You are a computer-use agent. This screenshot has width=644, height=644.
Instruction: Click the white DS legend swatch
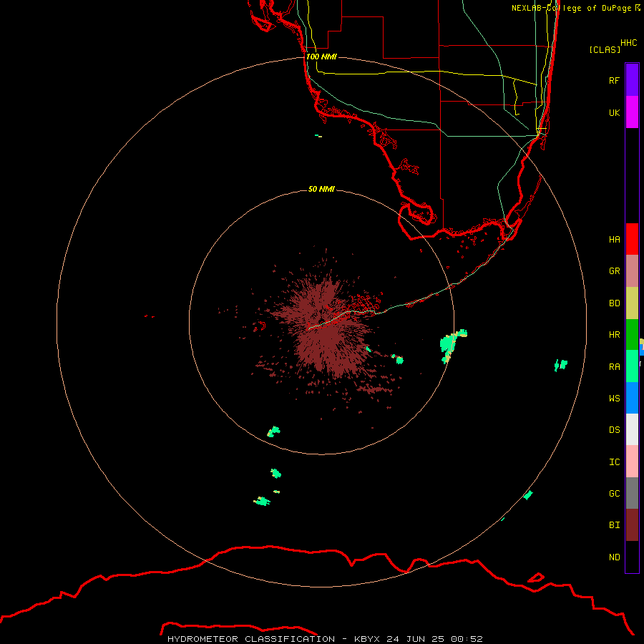point(632,429)
